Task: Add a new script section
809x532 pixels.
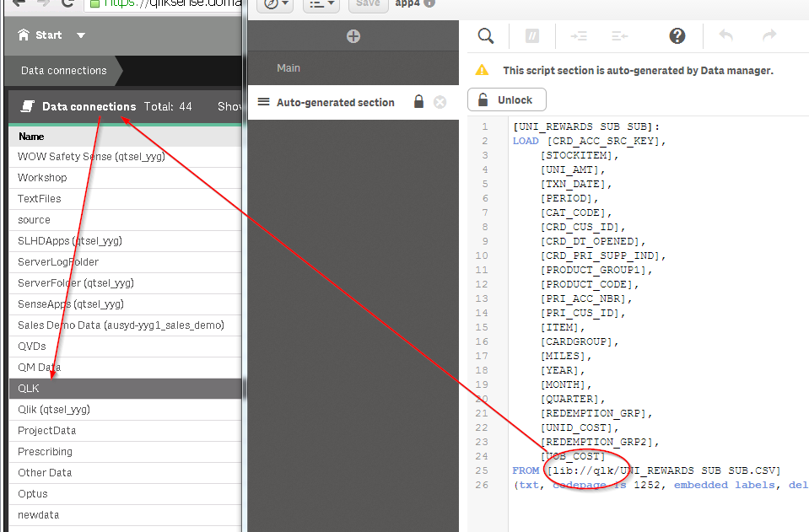Action: click(353, 36)
